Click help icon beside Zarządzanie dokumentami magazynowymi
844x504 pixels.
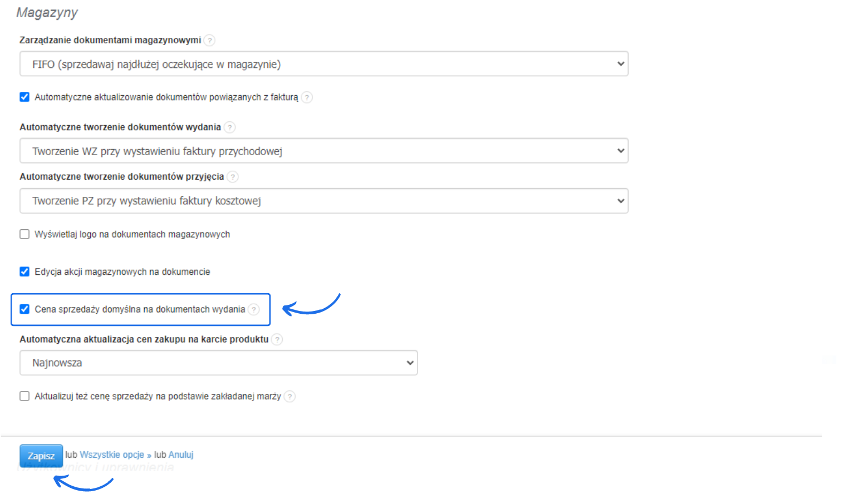click(x=209, y=40)
